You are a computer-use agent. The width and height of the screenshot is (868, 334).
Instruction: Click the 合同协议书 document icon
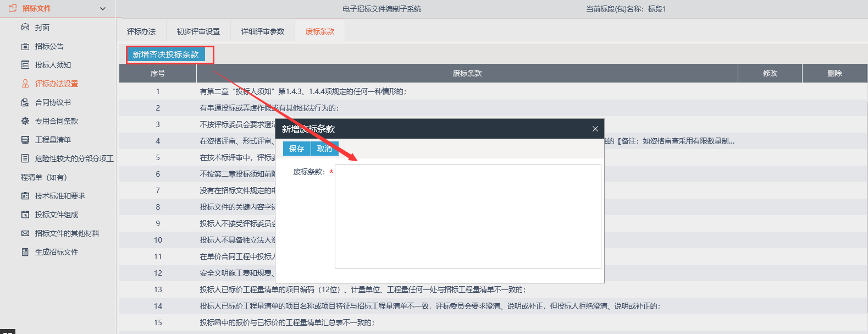pyautogui.click(x=25, y=102)
